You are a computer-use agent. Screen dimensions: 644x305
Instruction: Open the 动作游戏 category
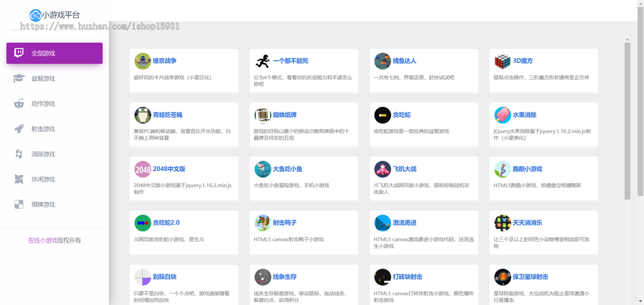[x=54, y=104]
